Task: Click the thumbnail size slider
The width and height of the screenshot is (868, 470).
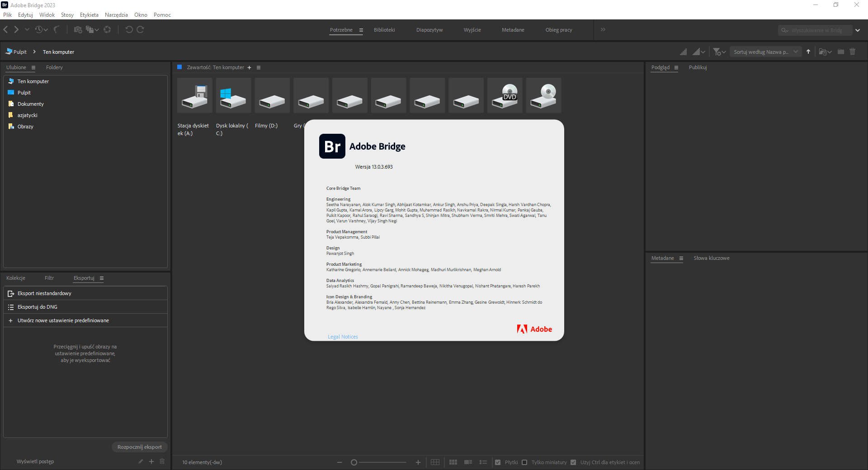Action: pyautogui.click(x=378, y=462)
